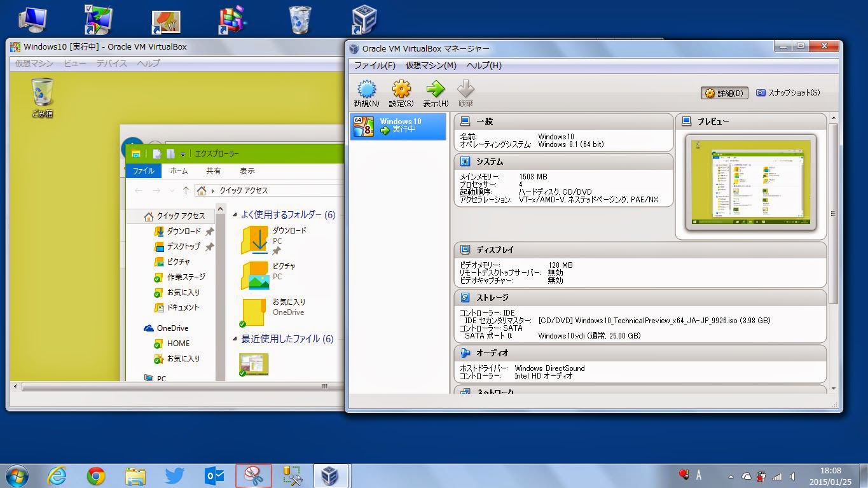Select ピクチャ in Explorer navigation tree

tap(172, 261)
